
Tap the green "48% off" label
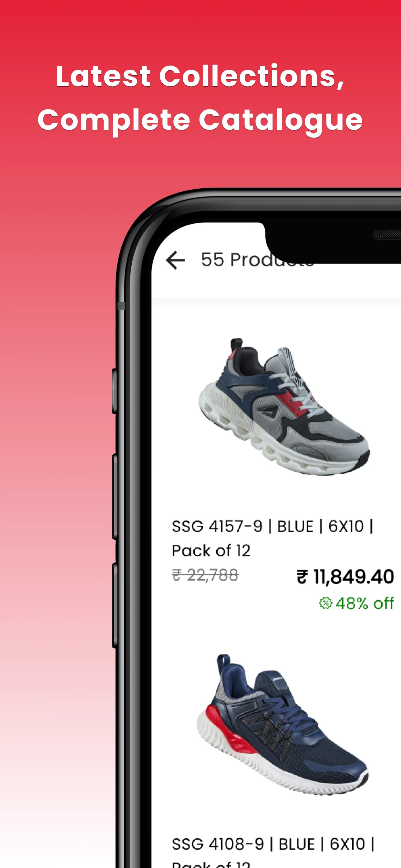coord(365,603)
